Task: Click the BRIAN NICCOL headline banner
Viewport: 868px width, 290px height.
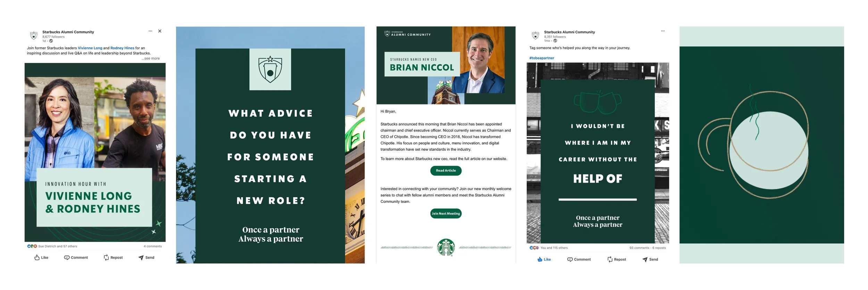Action: (x=422, y=64)
